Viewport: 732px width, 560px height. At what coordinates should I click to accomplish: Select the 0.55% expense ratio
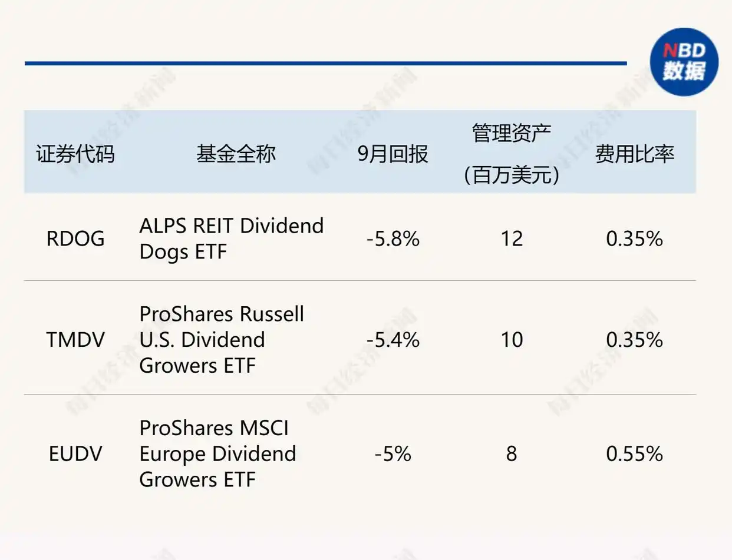pos(634,454)
